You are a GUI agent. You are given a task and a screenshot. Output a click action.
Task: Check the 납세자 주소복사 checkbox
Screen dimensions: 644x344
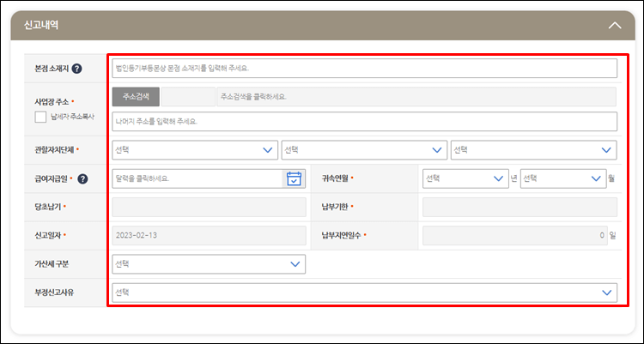point(40,117)
